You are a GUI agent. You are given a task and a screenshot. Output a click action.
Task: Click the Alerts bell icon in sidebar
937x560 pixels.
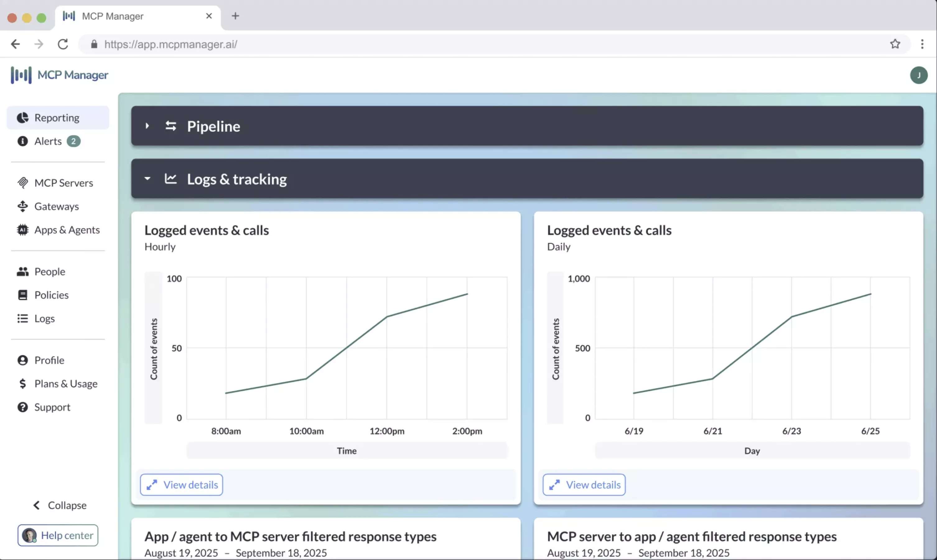(23, 141)
